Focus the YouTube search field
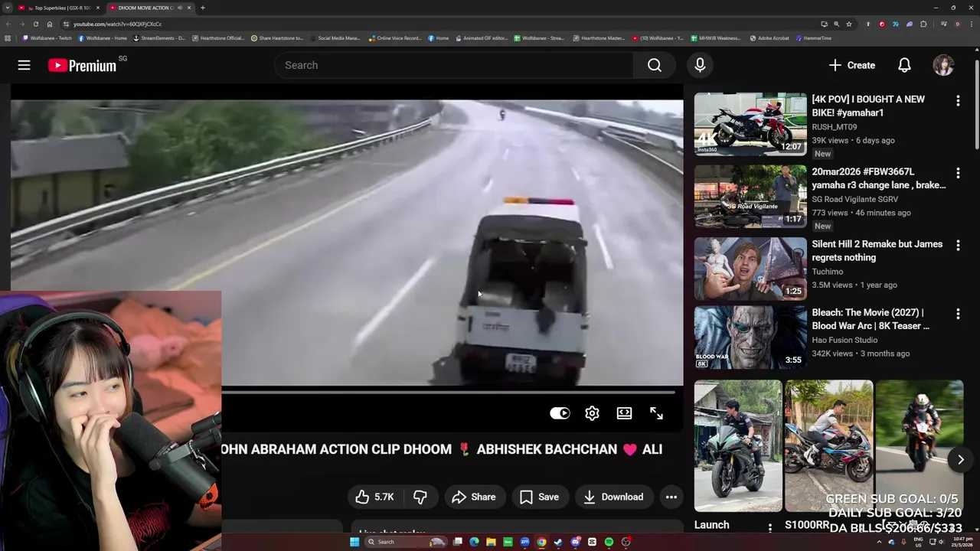Screen dimensions: 980x551 [x=453, y=65]
